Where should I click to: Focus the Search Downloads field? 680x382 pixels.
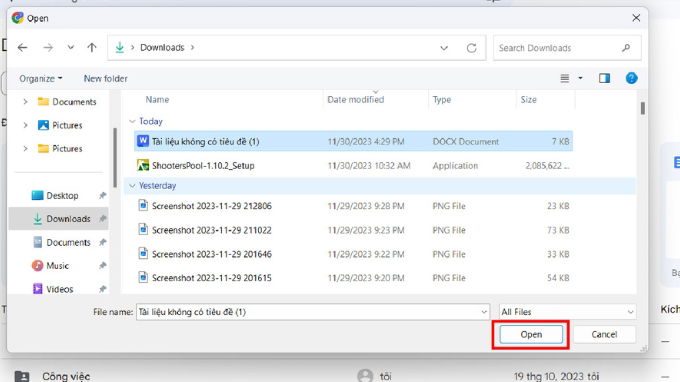coord(567,48)
